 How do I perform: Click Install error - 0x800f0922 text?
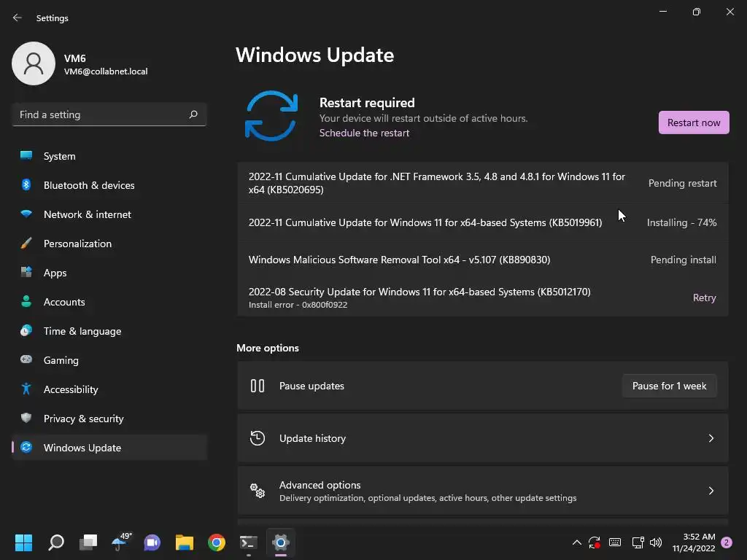point(298,305)
